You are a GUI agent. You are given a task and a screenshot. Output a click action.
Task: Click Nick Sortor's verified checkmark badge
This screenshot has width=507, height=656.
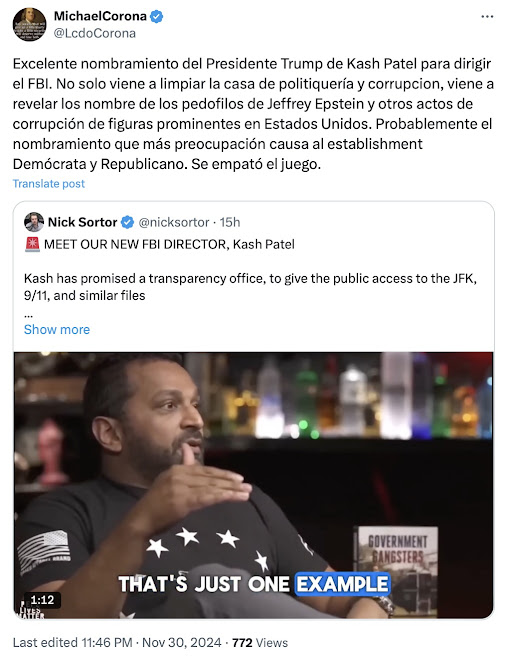[x=128, y=222]
